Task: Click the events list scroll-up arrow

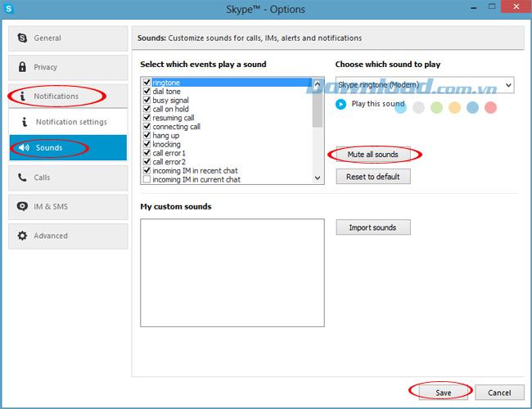Action: [318, 83]
